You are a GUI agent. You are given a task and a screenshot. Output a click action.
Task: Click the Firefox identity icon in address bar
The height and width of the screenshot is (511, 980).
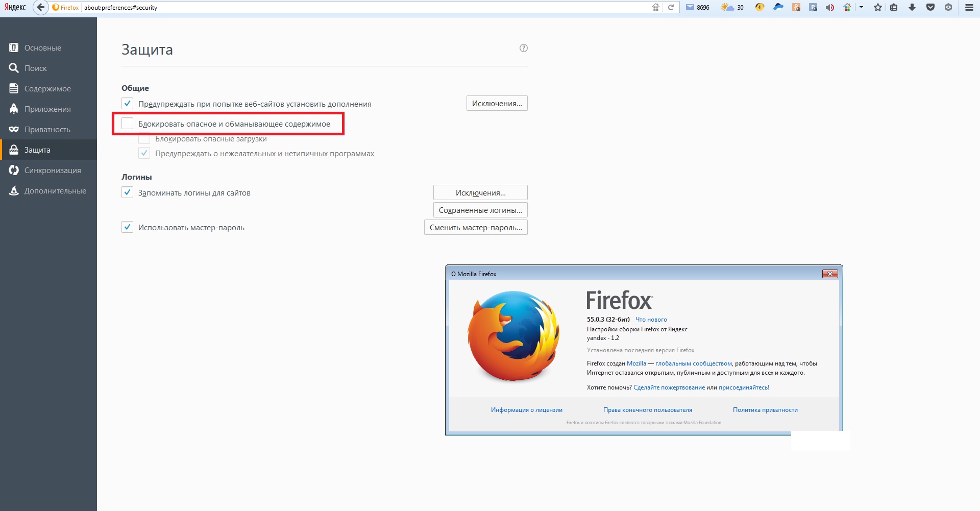(65, 7)
